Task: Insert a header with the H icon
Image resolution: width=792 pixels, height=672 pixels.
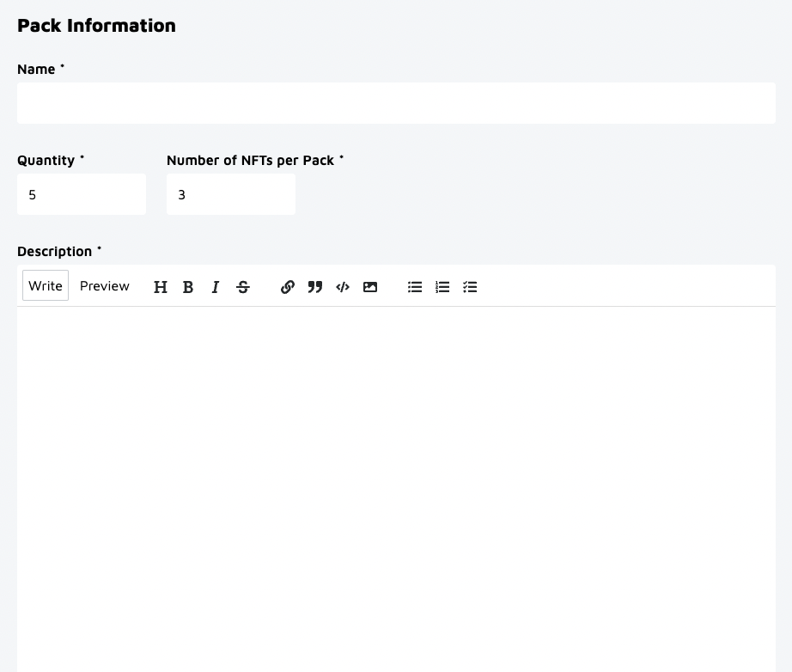Action: pos(161,287)
